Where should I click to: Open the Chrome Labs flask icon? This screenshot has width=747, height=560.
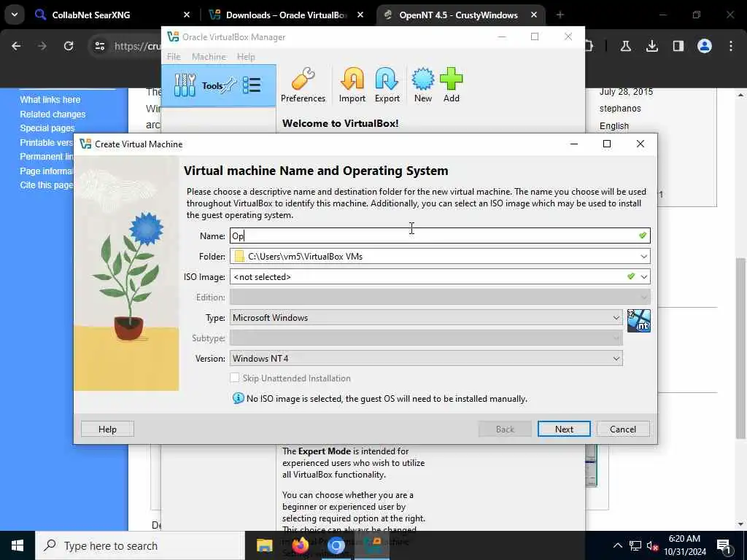625,46
